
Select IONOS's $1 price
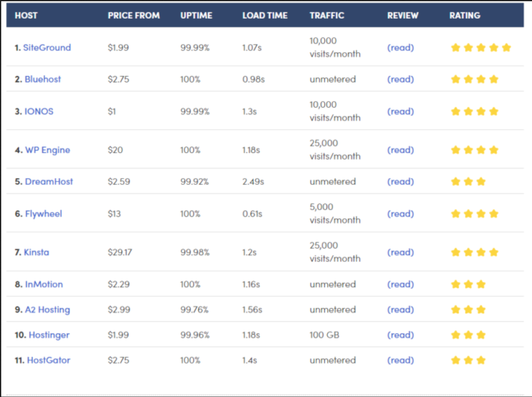[x=112, y=111]
